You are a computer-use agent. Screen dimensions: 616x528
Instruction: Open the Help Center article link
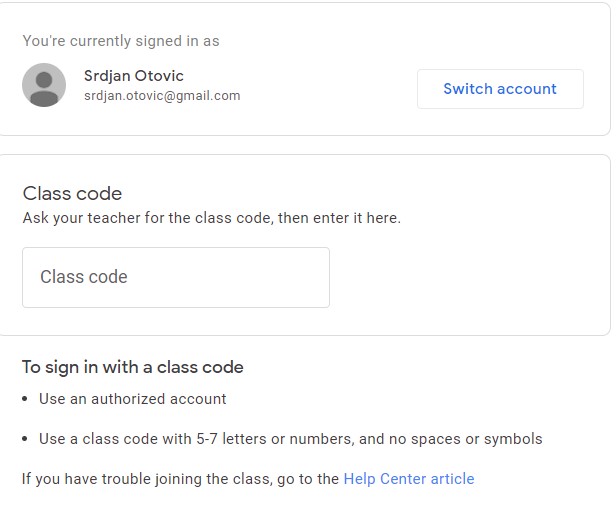click(x=408, y=479)
